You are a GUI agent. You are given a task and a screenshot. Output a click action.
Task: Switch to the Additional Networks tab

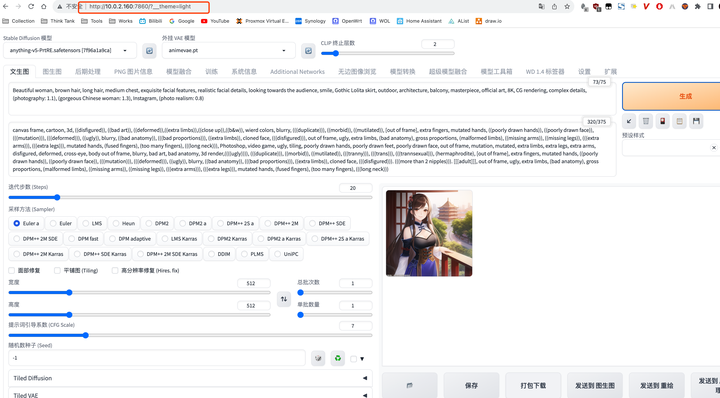[x=297, y=72]
